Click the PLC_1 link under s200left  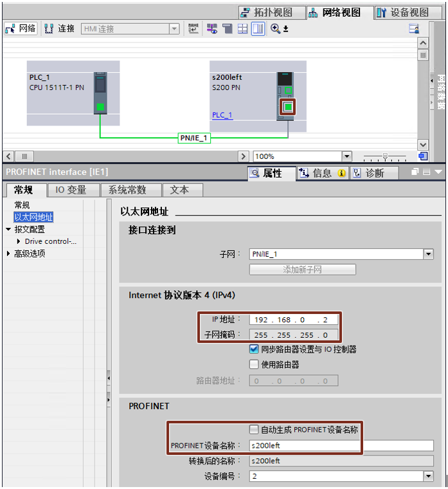click(x=222, y=115)
